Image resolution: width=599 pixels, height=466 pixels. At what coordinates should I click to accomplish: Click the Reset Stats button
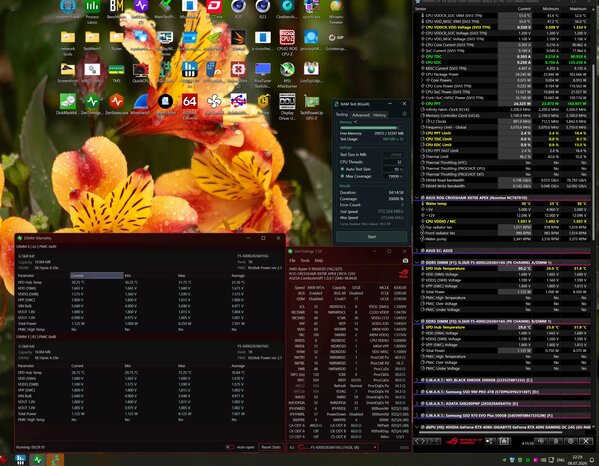pyautogui.click(x=271, y=447)
